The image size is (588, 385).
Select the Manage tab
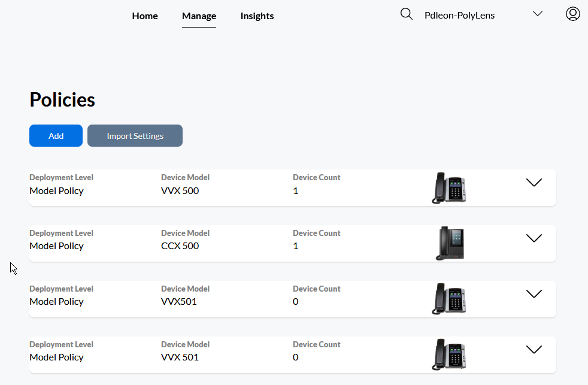[199, 16]
